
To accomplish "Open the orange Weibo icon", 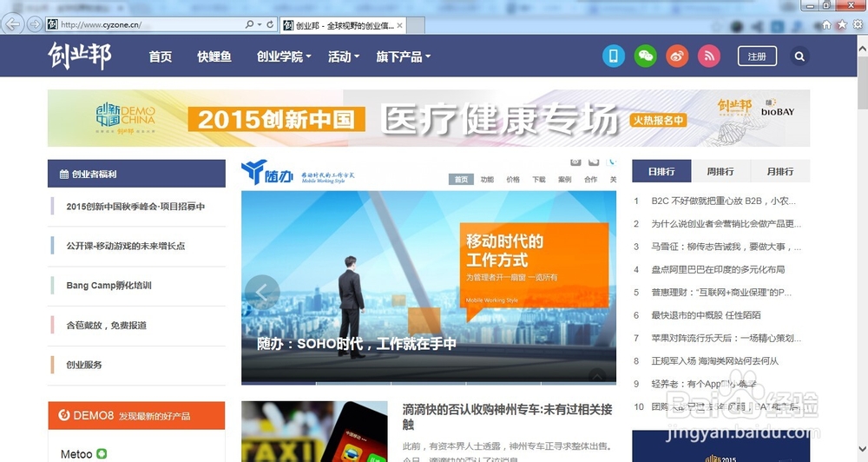I will 677,56.
